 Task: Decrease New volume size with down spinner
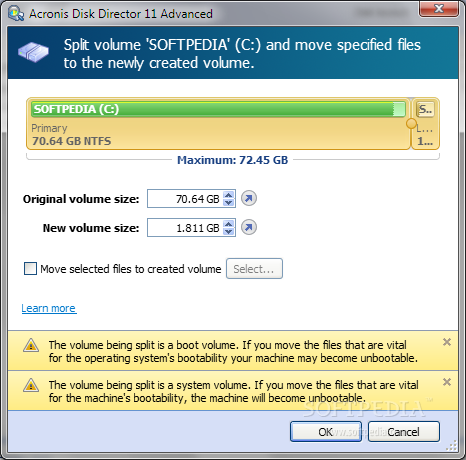(x=228, y=232)
